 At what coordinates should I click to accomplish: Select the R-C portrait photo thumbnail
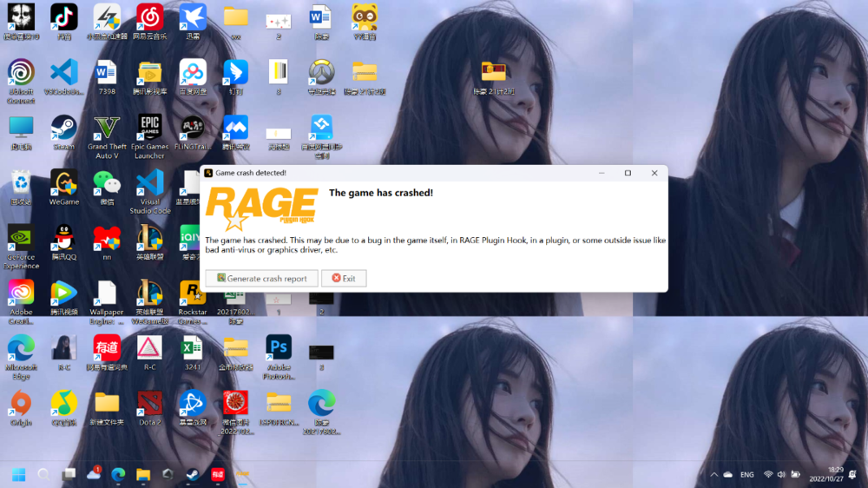(x=63, y=353)
